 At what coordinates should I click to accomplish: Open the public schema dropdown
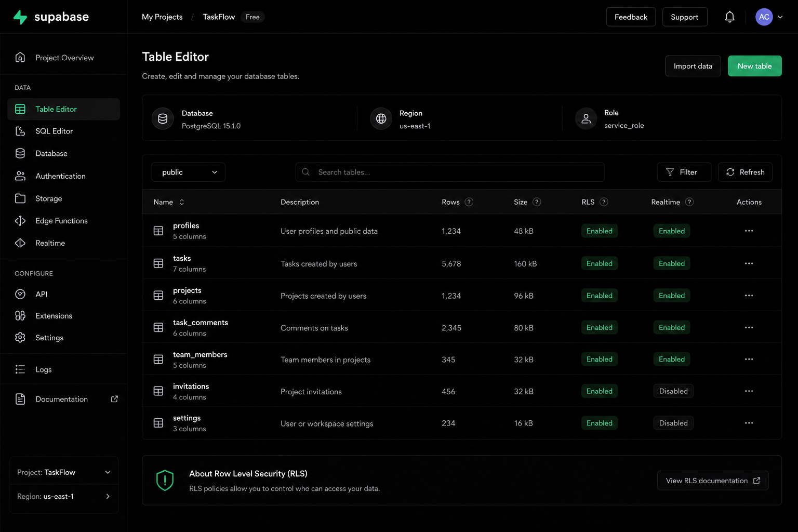click(188, 172)
